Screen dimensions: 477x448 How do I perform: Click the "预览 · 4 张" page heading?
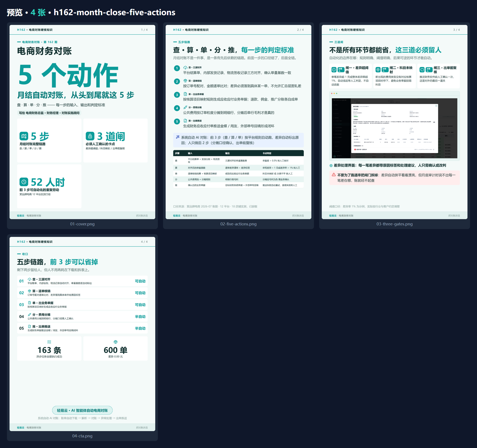click(26, 12)
